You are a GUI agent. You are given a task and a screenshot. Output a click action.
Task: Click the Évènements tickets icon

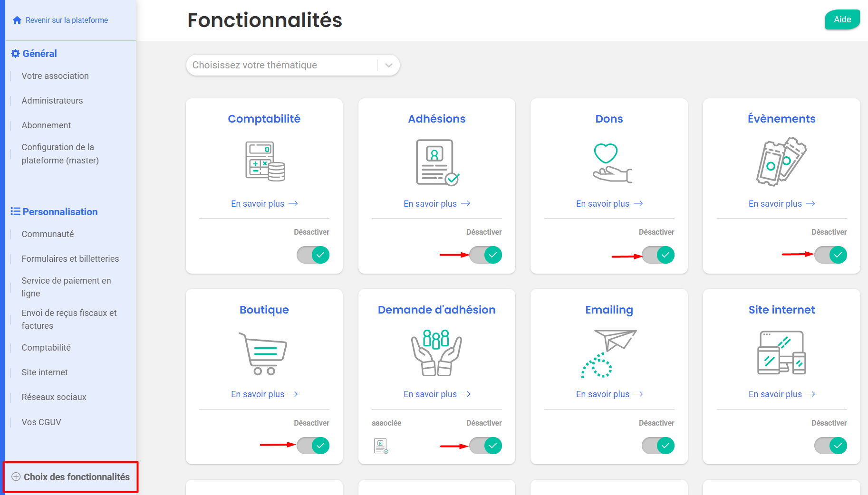coord(781,162)
